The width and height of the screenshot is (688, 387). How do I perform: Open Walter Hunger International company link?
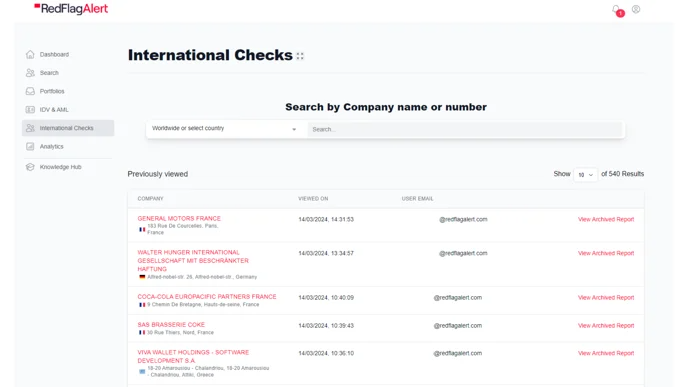point(193,261)
